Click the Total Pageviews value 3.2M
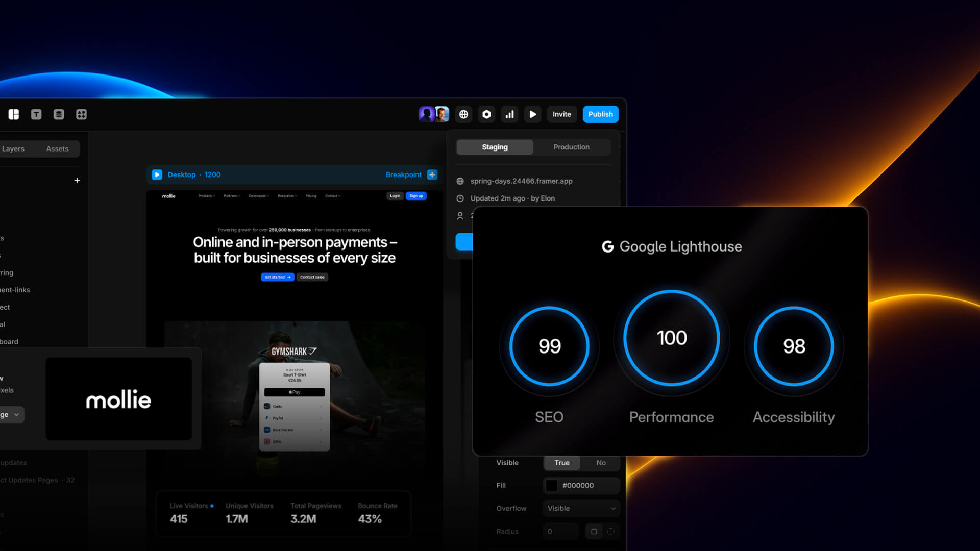Viewport: 980px width, 551px height. coord(303,519)
